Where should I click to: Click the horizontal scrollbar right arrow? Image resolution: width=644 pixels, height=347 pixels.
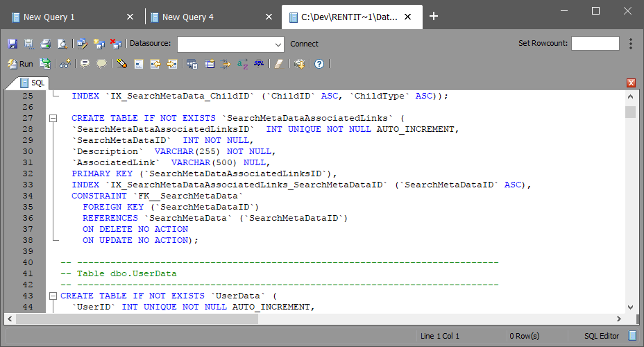click(619, 319)
